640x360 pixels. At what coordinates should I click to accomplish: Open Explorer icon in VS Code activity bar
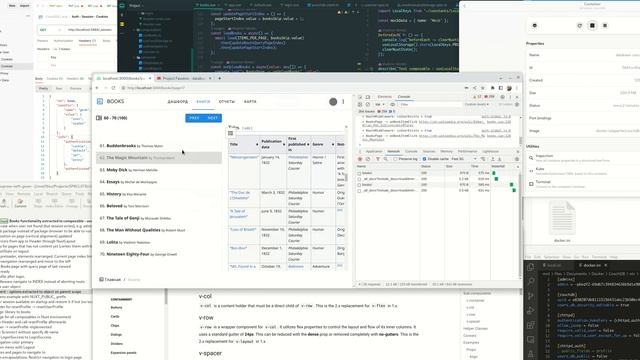point(531,267)
